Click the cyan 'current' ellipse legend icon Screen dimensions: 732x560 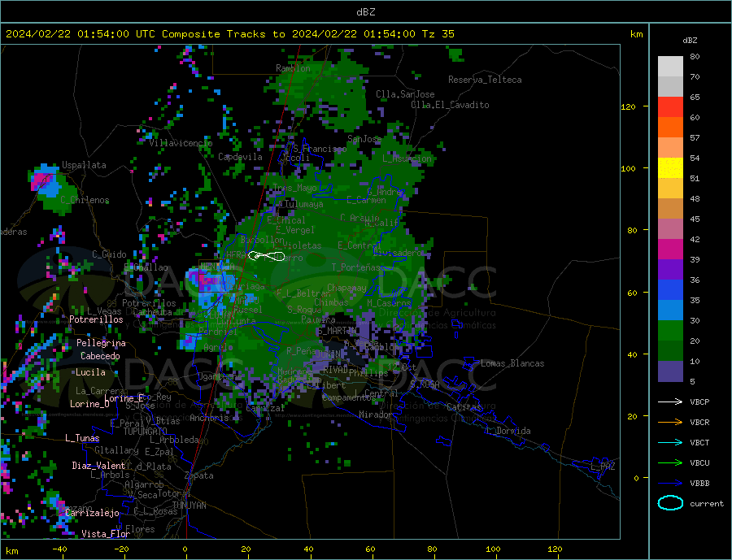[x=670, y=503]
